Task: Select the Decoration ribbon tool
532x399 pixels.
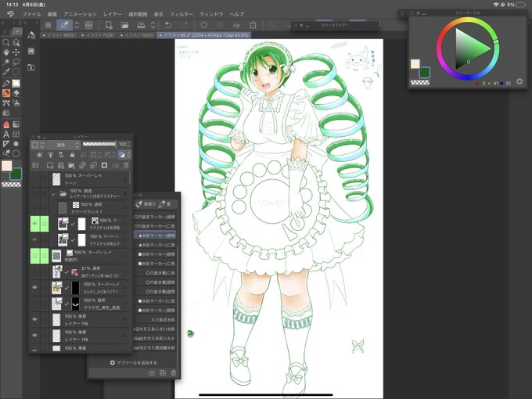Action: point(6,102)
